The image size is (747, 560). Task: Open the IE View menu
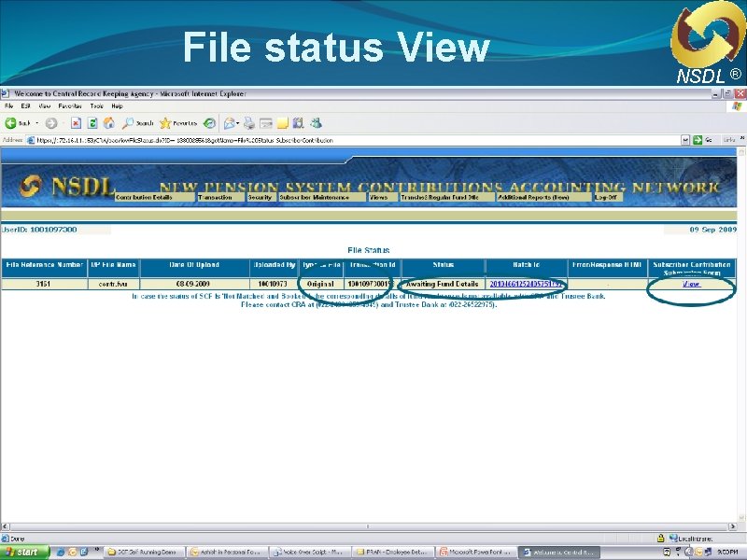(x=44, y=106)
